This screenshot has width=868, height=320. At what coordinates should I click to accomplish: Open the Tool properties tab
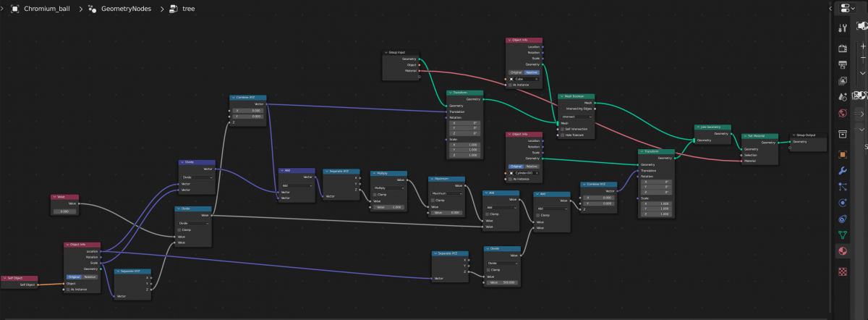click(842, 28)
